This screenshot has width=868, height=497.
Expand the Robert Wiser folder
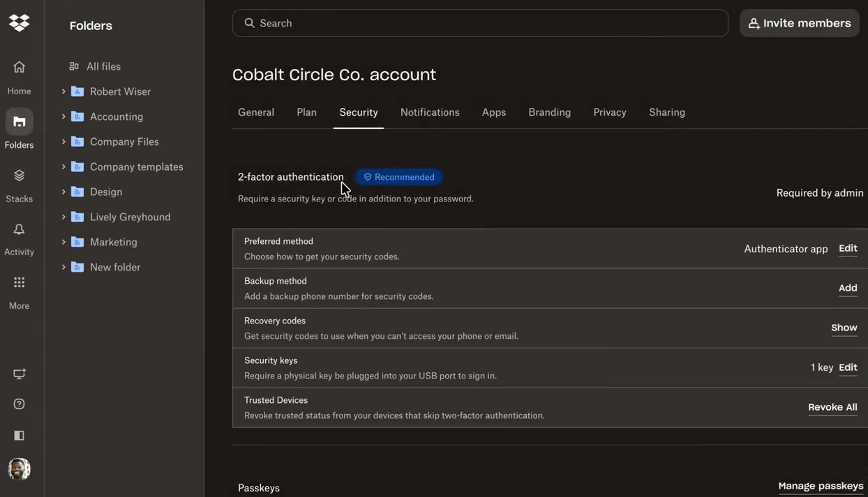(x=63, y=91)
